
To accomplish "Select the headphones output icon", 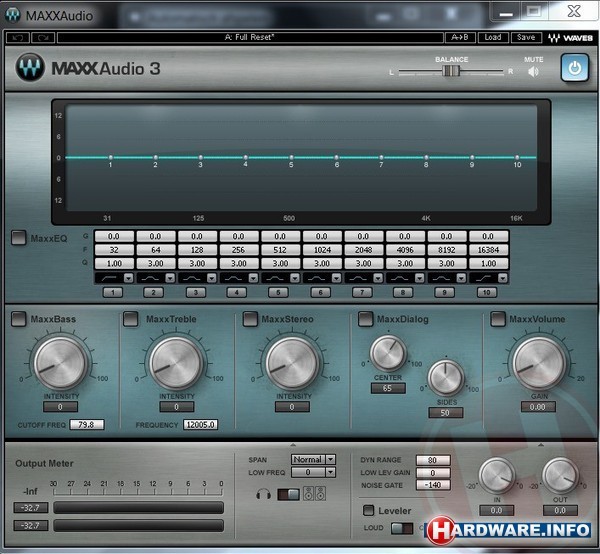I will click(x=263, y=494).
